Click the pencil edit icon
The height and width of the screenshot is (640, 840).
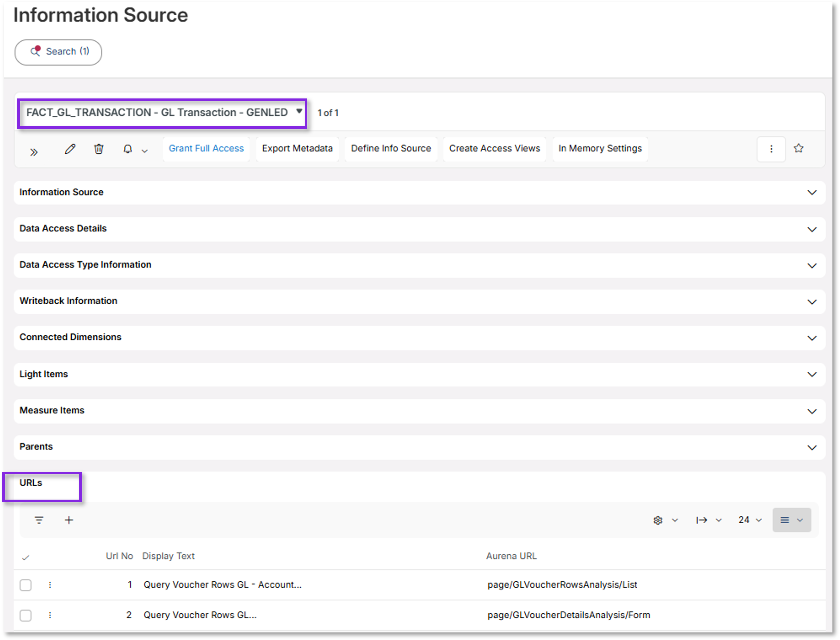coord(70,148)
